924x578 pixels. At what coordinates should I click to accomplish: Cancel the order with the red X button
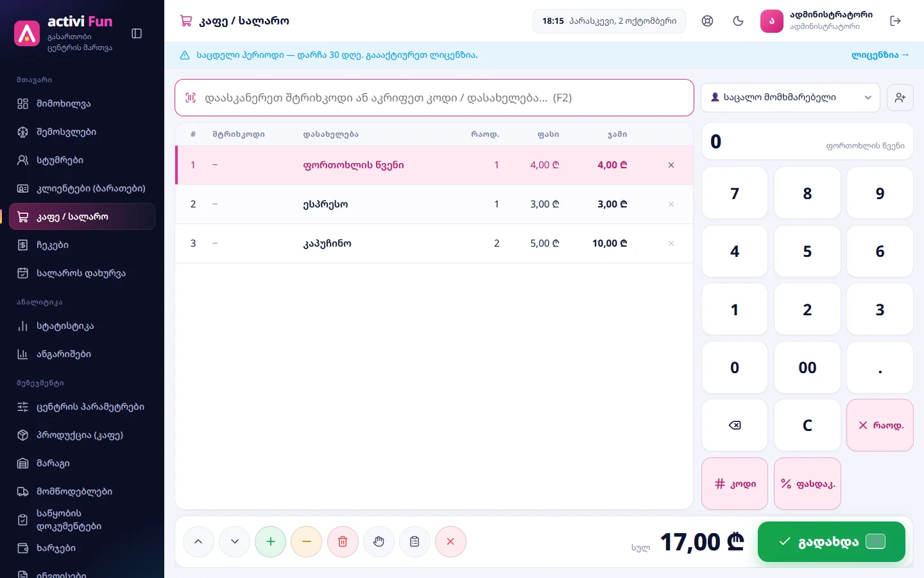pyautogui.click(x=450, y=541)
